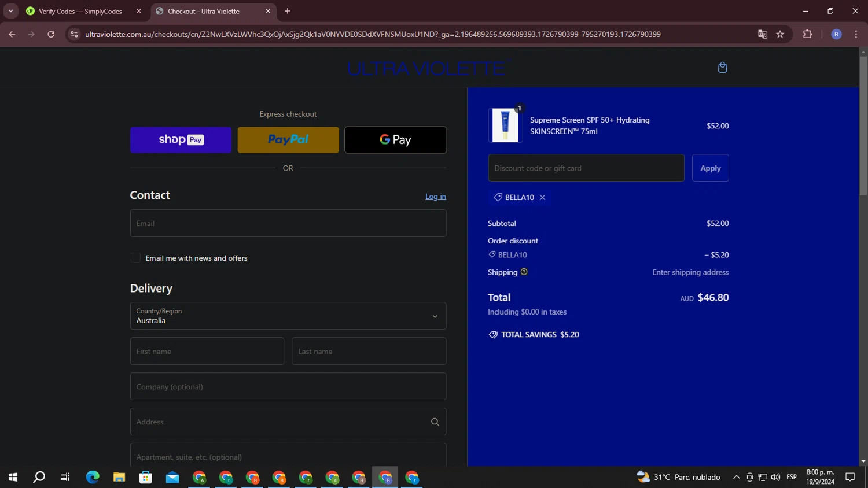868x488 pixels.
Task: Open the Mail app from the taskbar
Action: click(x=172, y=477)
